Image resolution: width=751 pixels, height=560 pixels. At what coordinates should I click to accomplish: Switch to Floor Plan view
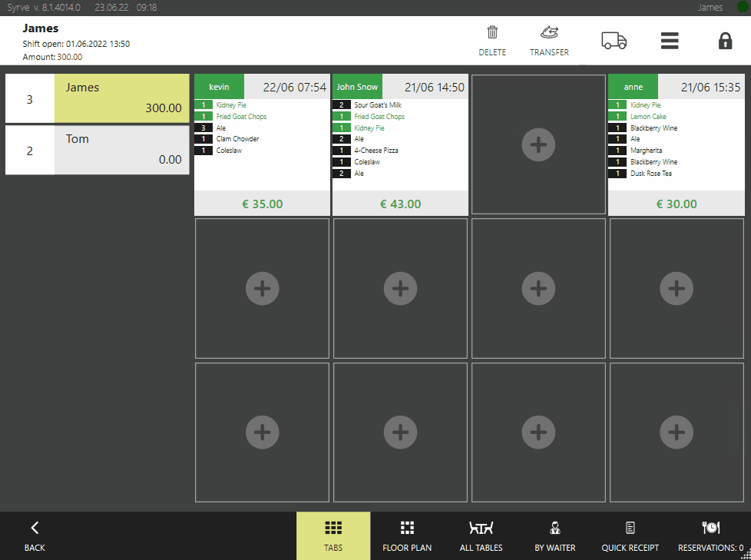[407, 535]
